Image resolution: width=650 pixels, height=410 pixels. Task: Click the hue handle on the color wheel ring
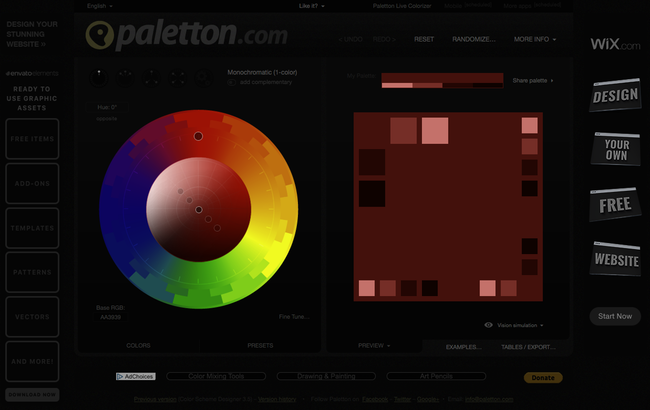198,136
